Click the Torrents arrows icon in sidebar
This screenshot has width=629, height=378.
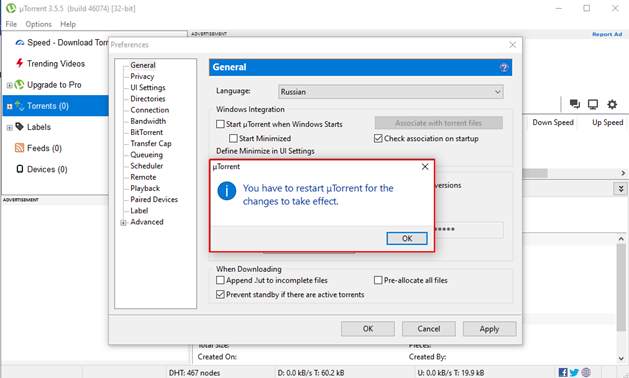(x=19, y=106)
